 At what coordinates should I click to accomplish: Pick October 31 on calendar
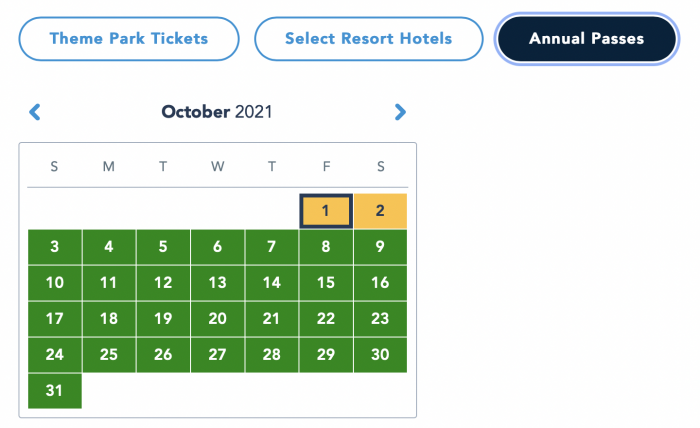tap(54, 391)
